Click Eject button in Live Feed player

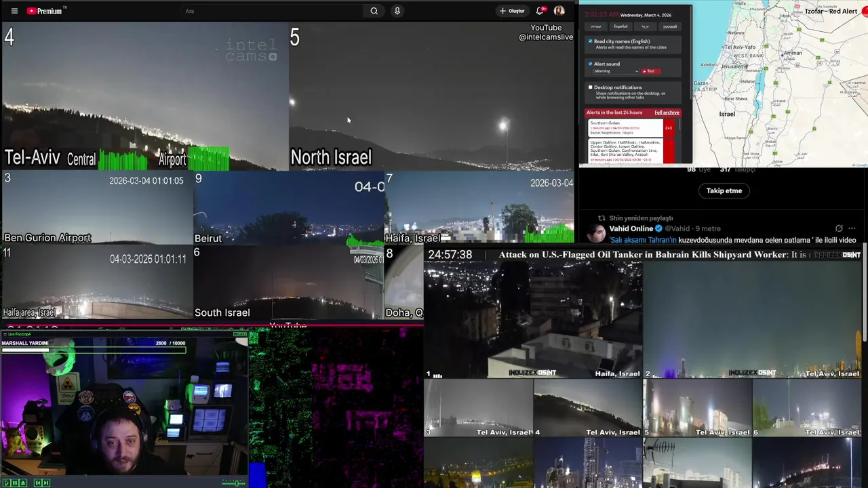pos(23,483)
